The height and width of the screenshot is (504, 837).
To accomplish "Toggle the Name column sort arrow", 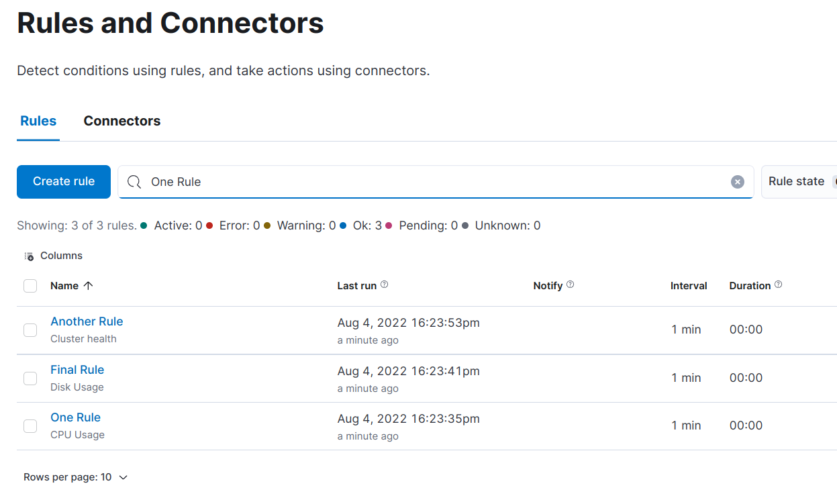I will [x=88, y=285].
